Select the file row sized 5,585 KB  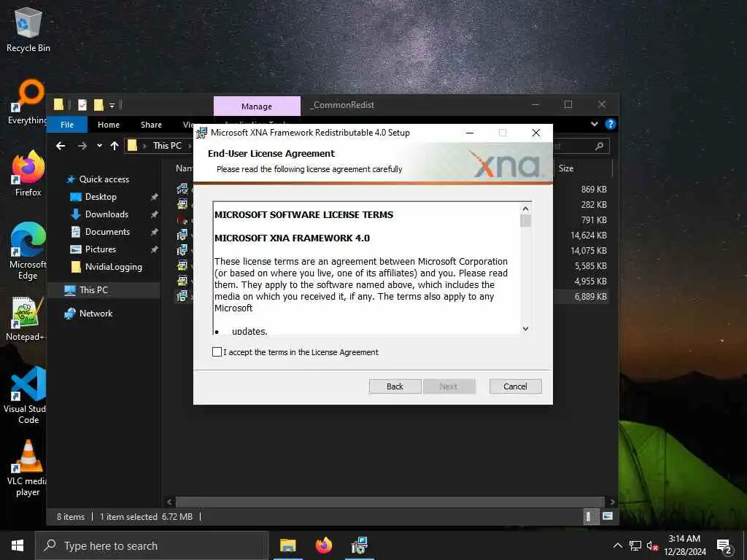[x=392, y=265]
